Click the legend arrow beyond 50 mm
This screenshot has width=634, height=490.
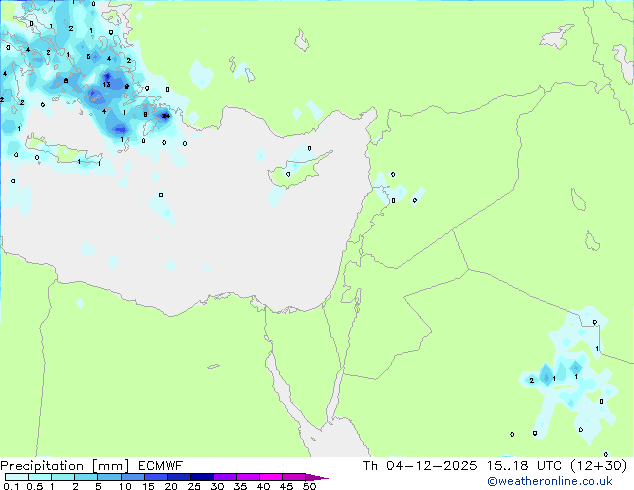(x=317, y=477)
